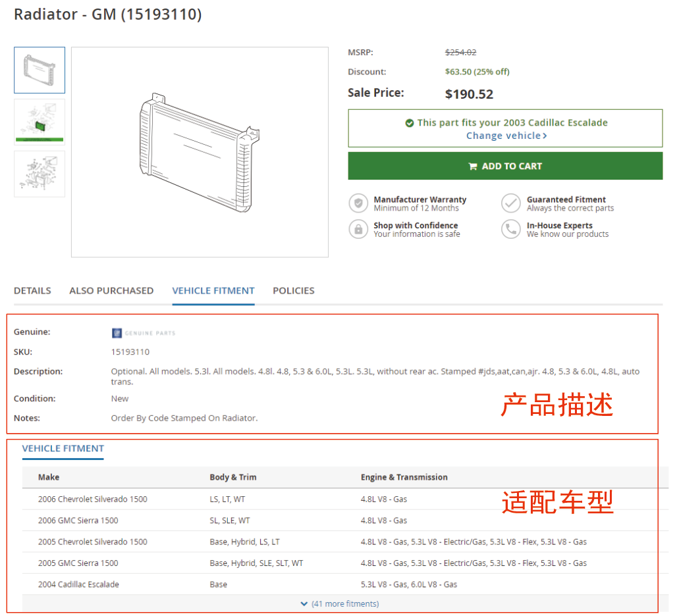Click the Engine & Transmission column header

click(x=404, y=477)
